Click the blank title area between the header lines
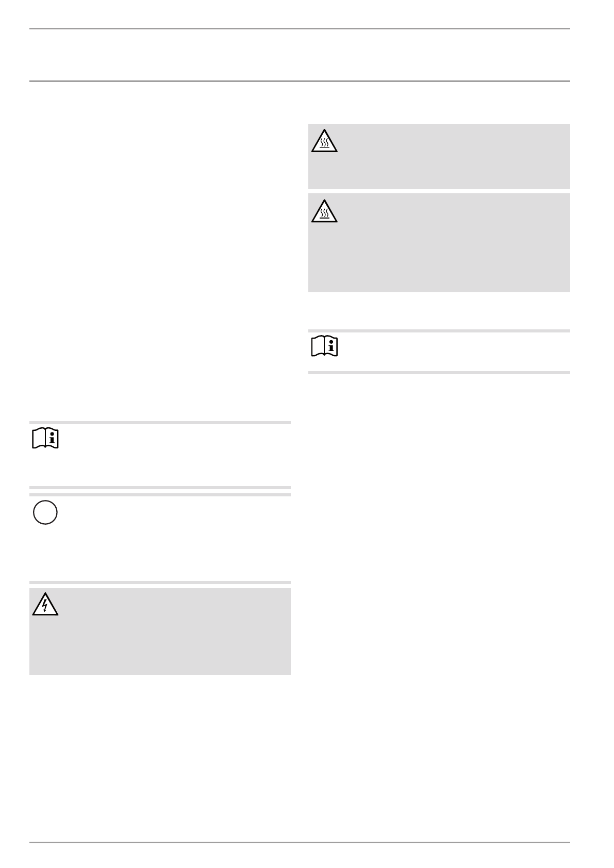 (300, 55)
